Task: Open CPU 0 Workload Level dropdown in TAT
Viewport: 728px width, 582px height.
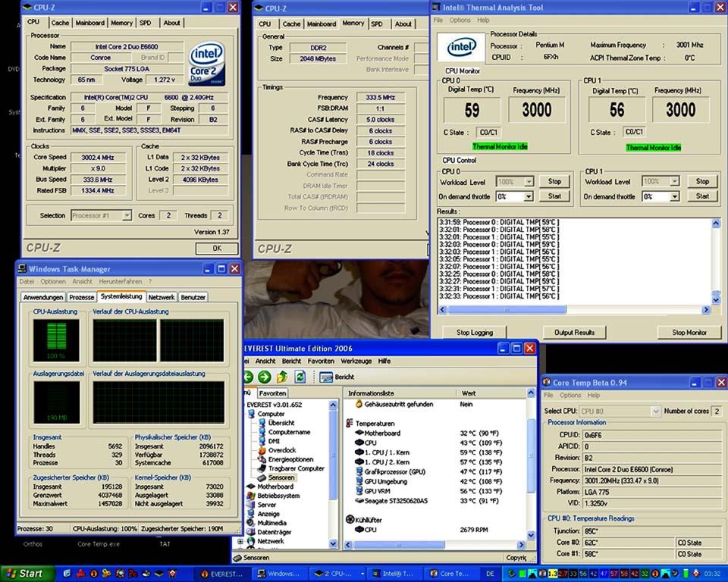Action: coord(529,181)
